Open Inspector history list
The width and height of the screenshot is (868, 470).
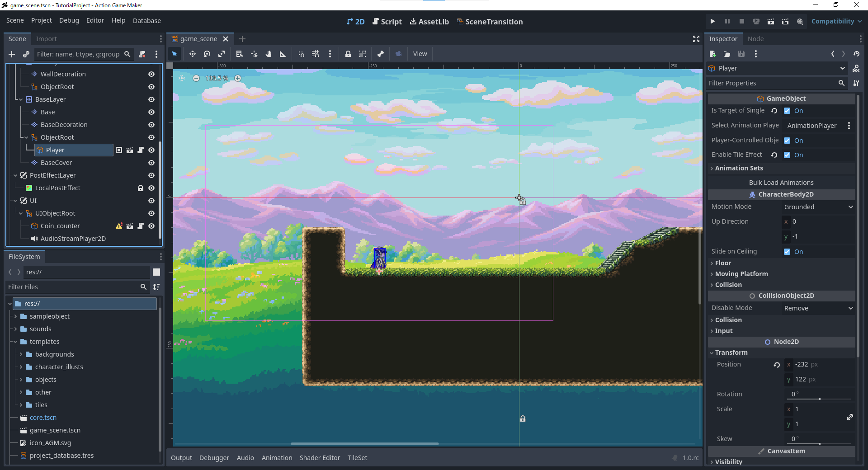coord(856,54)
